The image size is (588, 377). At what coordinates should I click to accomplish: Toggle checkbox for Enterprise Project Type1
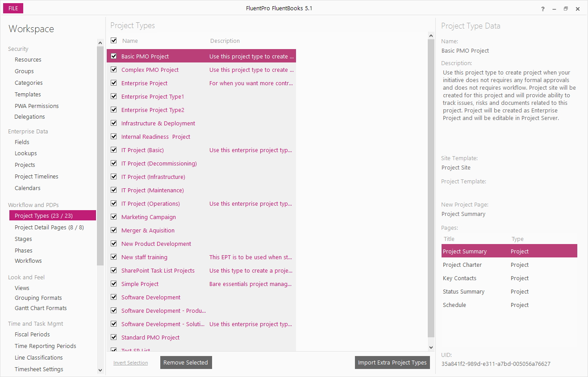coord(114,96)
